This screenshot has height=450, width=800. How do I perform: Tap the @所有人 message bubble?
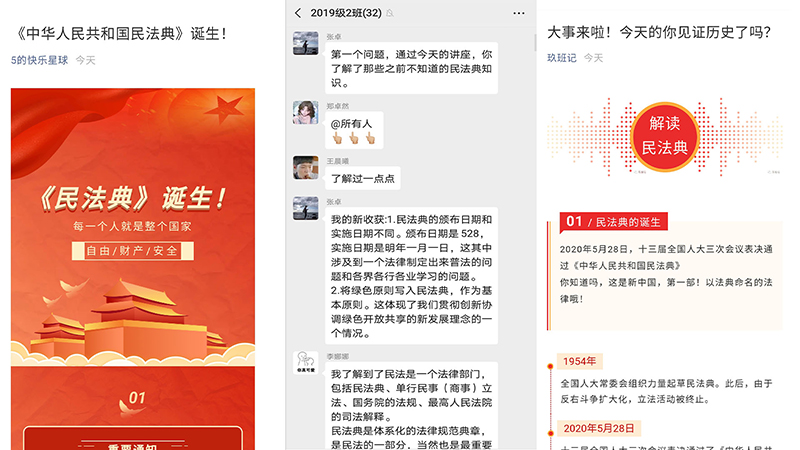(354, 130)
